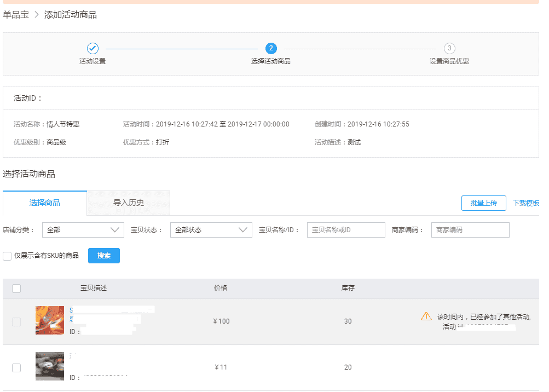Check the box next to the ¥11 product

click(x=16, y=368)
